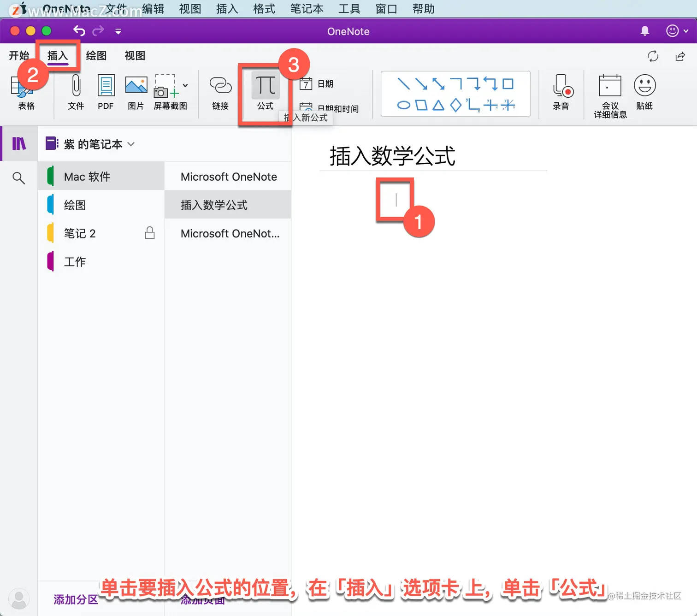Start an audio recording with 录音
Image resolution: width=697 pixels, height=616 pixels.
[x=561, y=93]
